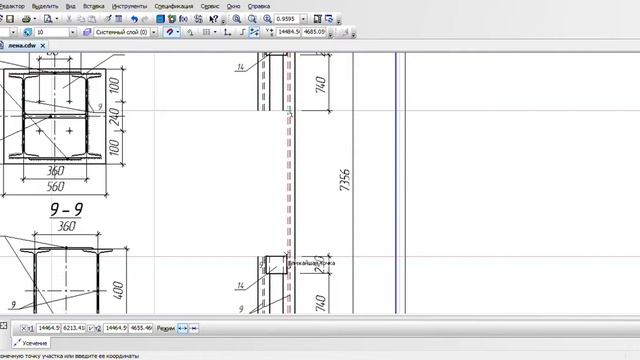
Task: Click the view layout icon after scale field
Action: pos(318,19)
